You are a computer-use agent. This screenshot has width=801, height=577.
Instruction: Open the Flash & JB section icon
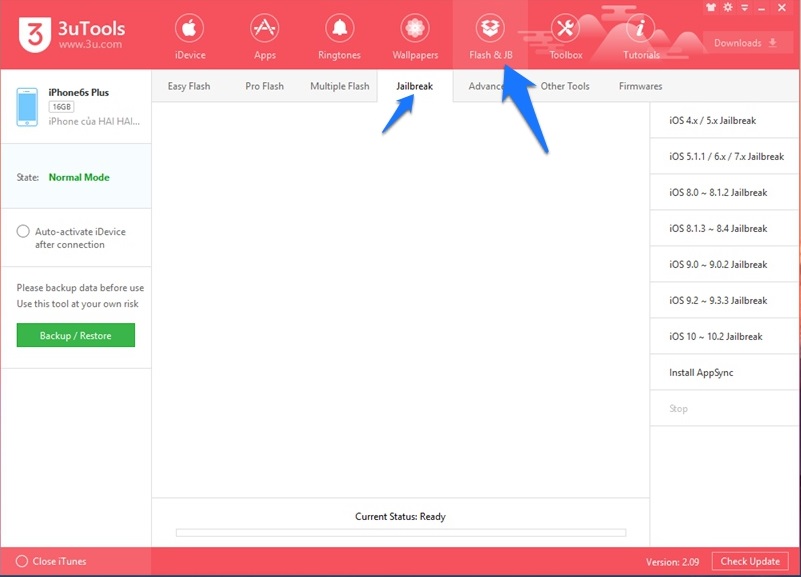click(490, 28)
